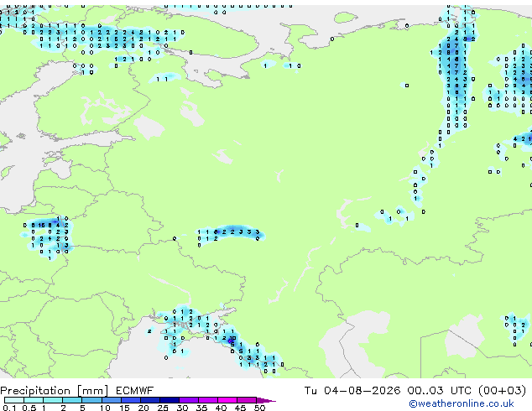Click the 45–50 mm legend swatch

click(x=247, y=400)
